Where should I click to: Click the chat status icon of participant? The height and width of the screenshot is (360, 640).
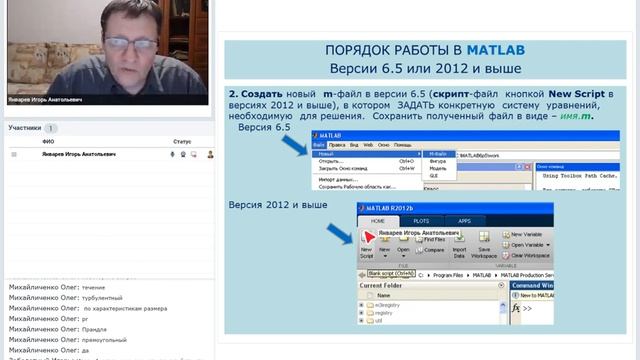tap(193, 154)
